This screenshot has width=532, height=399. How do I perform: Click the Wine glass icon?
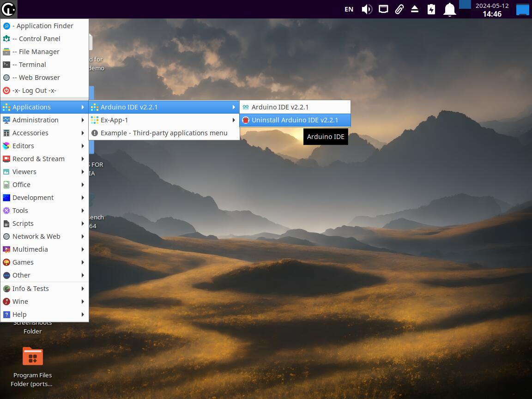(6, 301)
